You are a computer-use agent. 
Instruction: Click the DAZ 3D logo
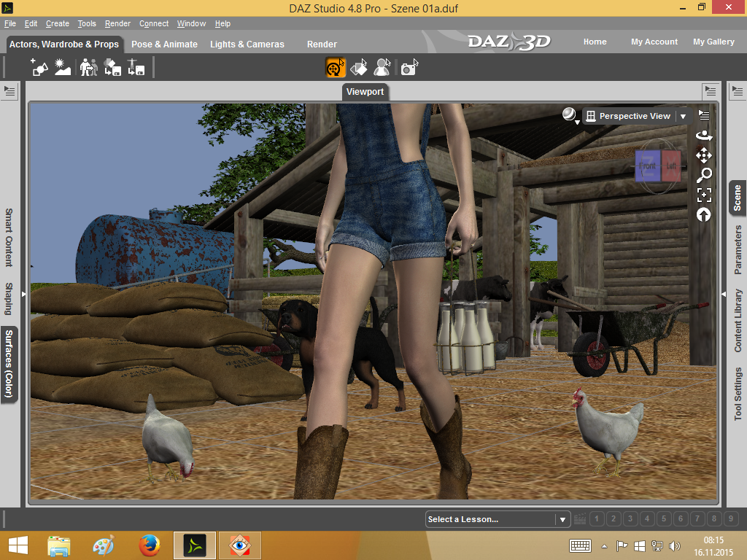(508, 42)
